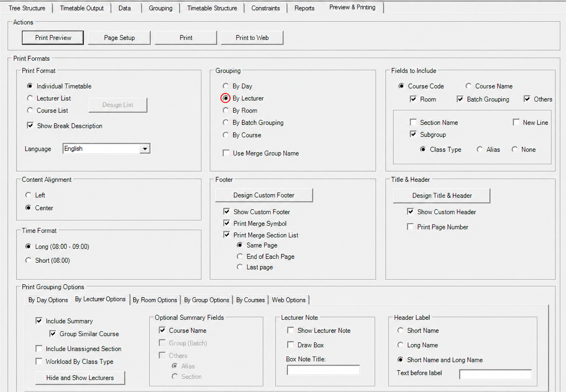Click the Print Preview button
566x392 pixels.
point(53,38)
